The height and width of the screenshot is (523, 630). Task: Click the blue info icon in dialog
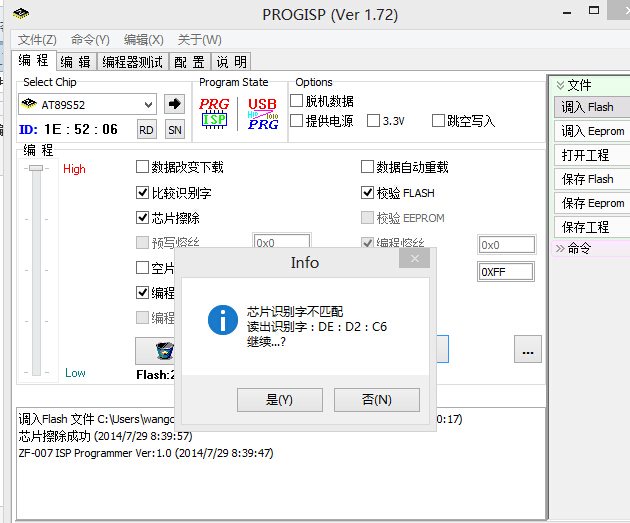point(221,320)
